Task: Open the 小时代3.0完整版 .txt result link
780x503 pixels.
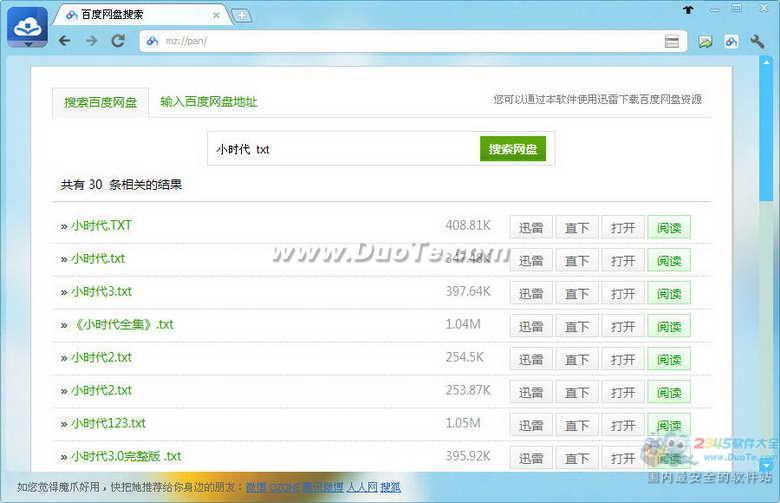Action: click(x=126, y=456)
